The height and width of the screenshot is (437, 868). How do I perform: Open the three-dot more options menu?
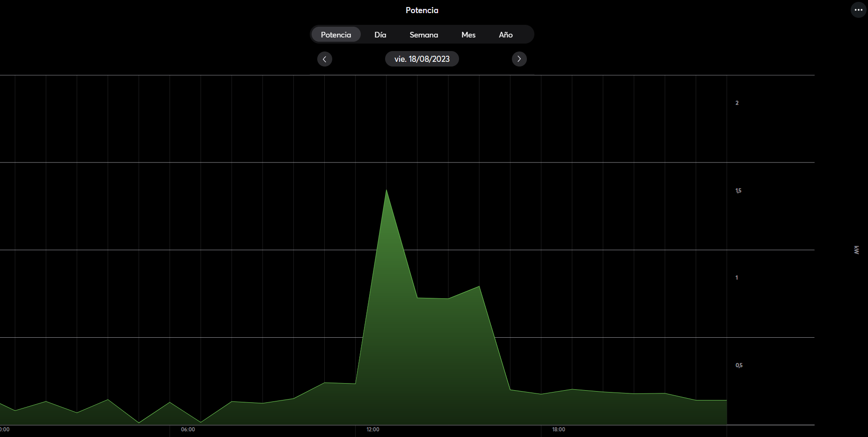pos(858,10)
